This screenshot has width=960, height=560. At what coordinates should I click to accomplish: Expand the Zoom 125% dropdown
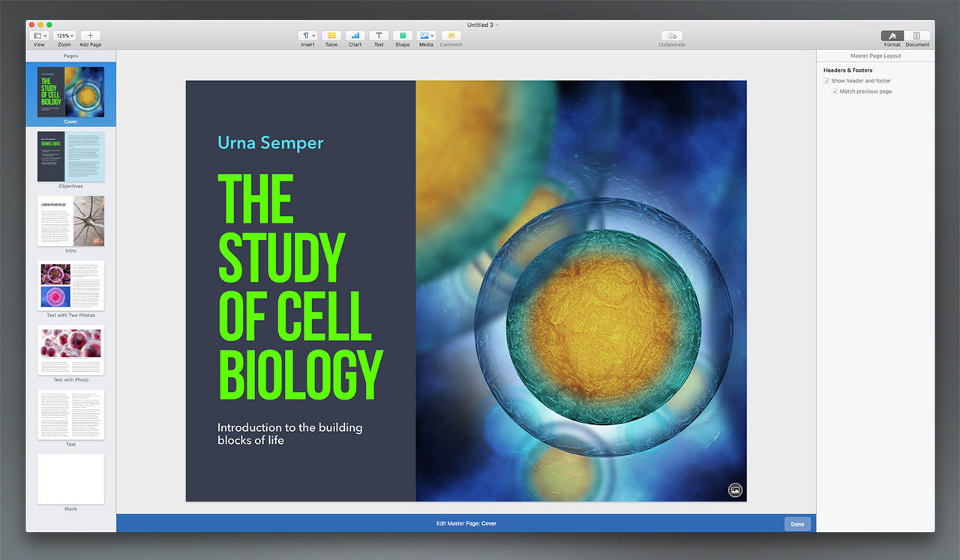64,36
